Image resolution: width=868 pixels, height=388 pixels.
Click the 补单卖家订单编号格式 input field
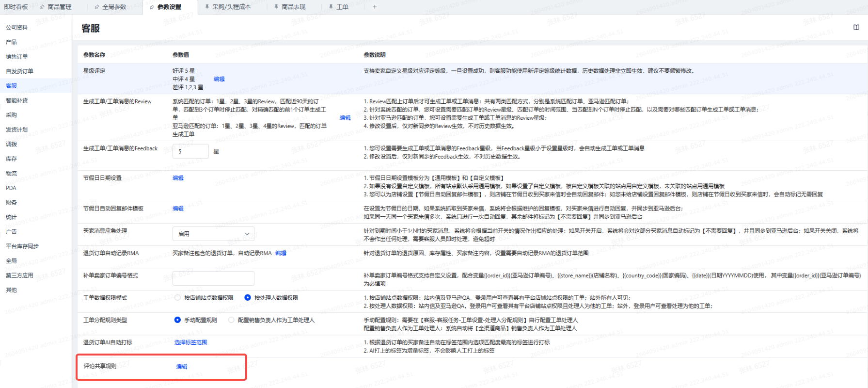coord(213,278)
